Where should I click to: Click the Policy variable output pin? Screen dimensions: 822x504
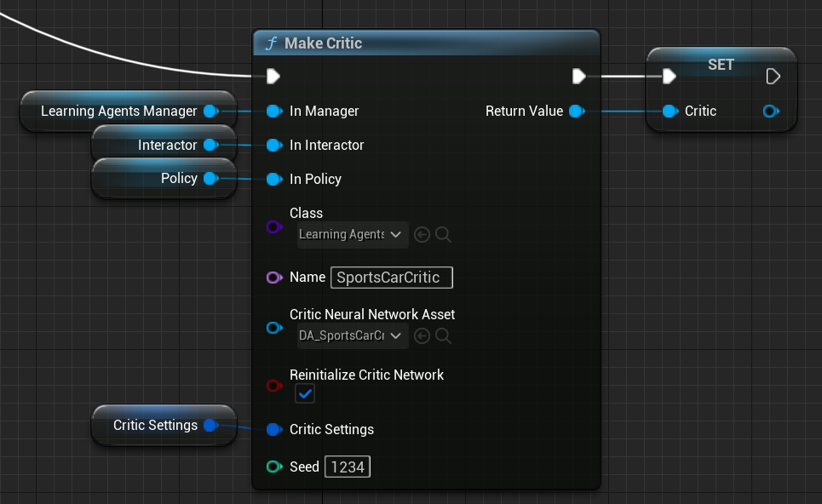pyautogui.click(x=210, y=179)
